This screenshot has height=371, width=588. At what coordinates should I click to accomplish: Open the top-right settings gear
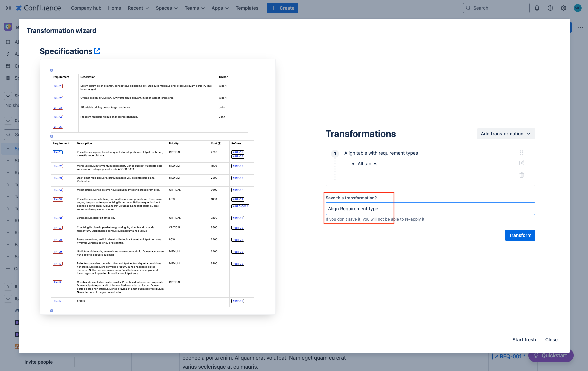coord(564,8)
